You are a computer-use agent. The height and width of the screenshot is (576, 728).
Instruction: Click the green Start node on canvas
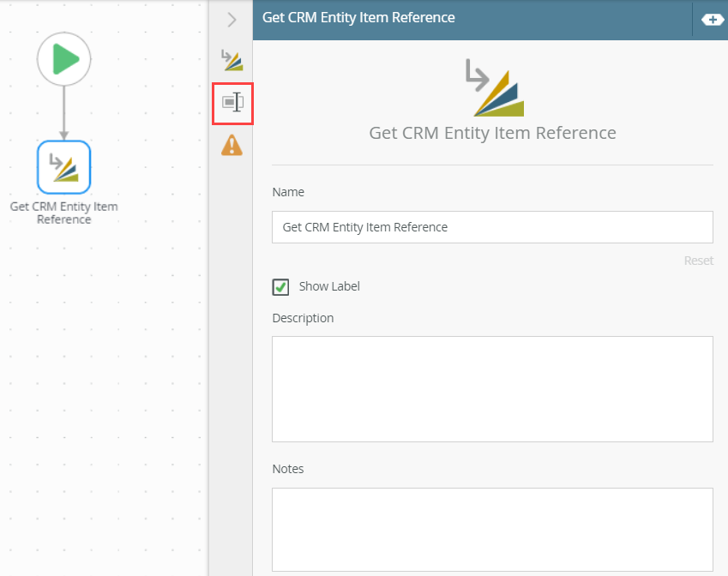[64, 59]
